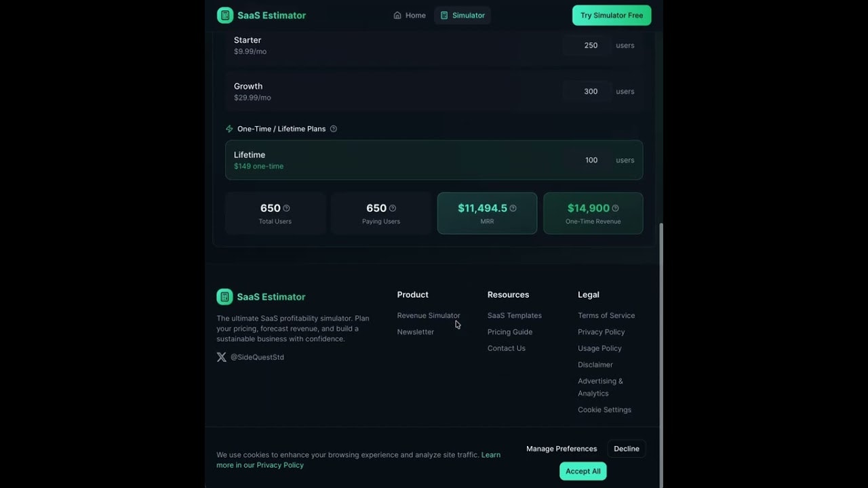Click the info icon next to the Plans heading

click(333, 128)
